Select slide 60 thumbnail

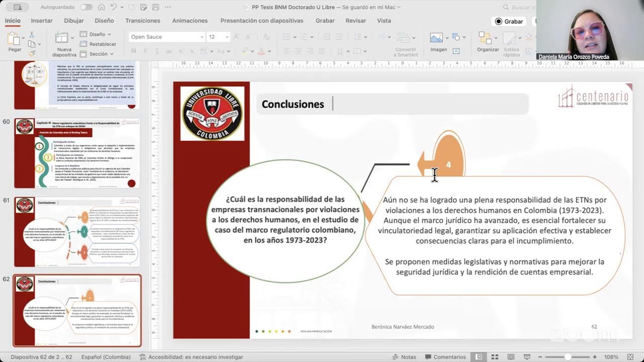tap(76, 153)
